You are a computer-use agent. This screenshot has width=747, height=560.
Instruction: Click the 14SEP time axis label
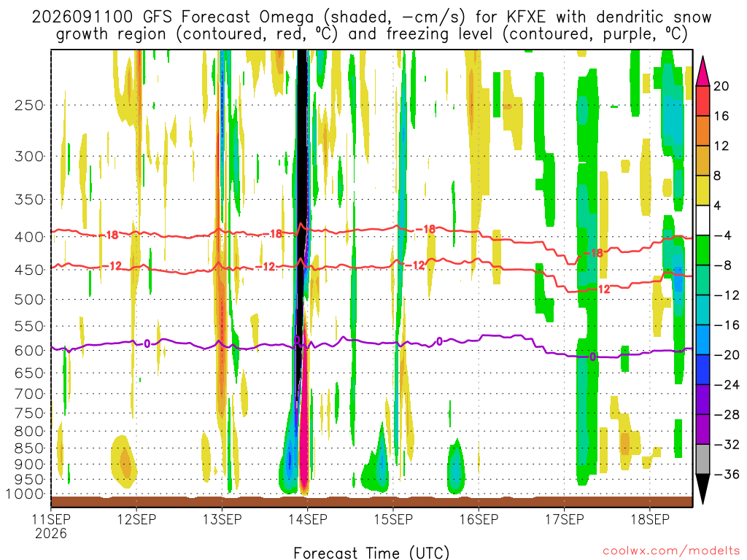coord(308,519)
